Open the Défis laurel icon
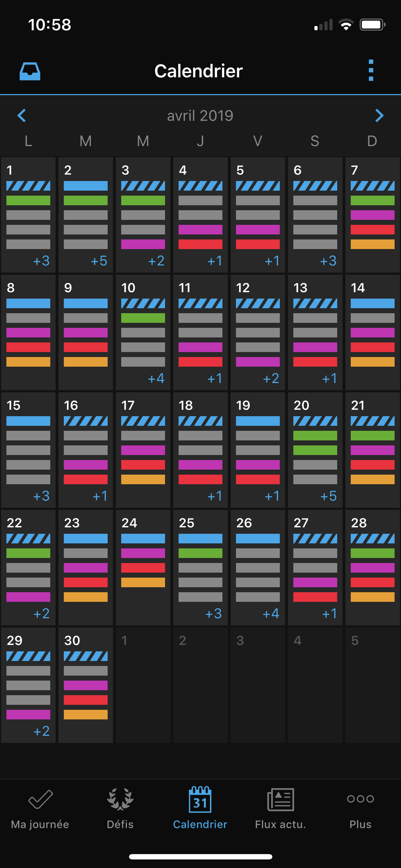Screen dimensions: 401x868 click(120, 799)
